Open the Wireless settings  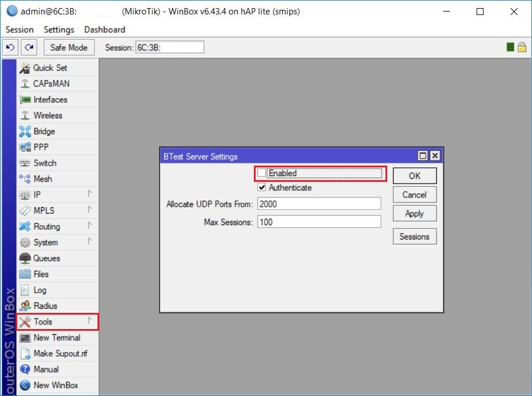coord(57,115)
